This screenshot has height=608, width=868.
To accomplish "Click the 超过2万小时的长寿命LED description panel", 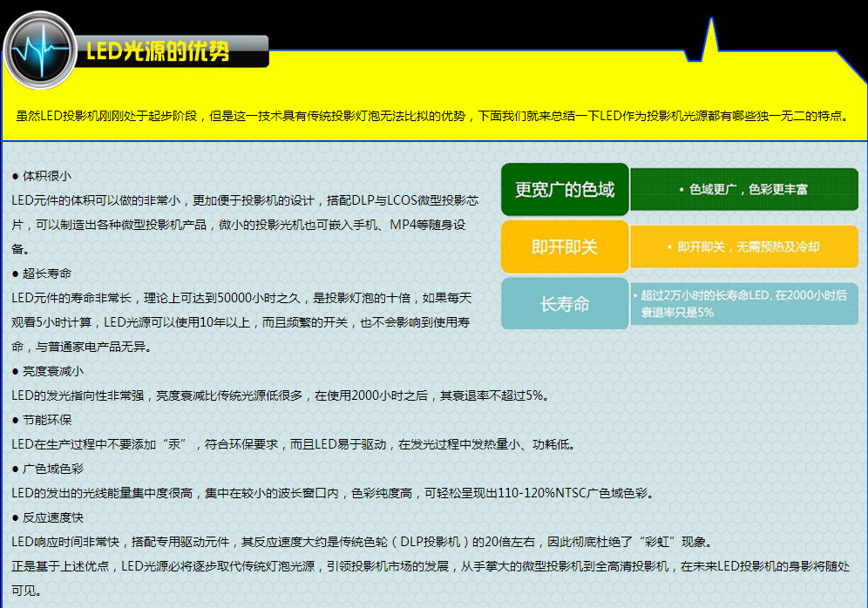I will click(743, 304).
